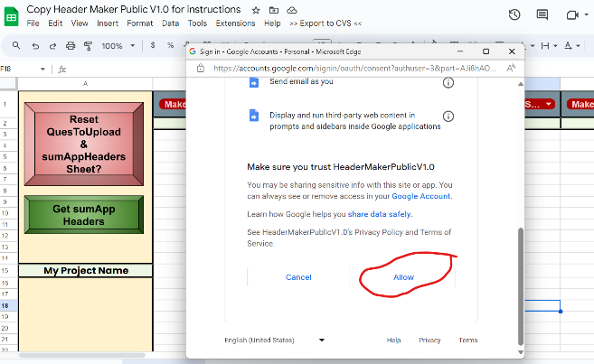Expand the Name box dropdown arrow
Image resolution: width=594 pixels, height=364 pixels.
[42, 69]
